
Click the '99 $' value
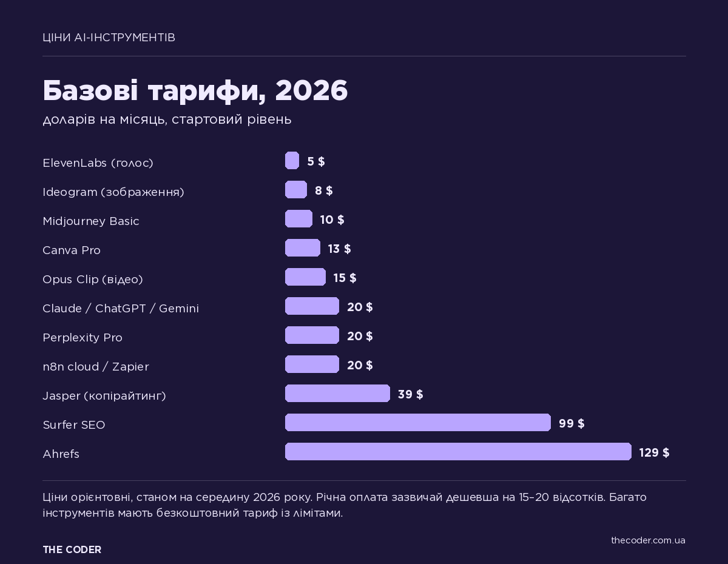[x=571, y=423]
